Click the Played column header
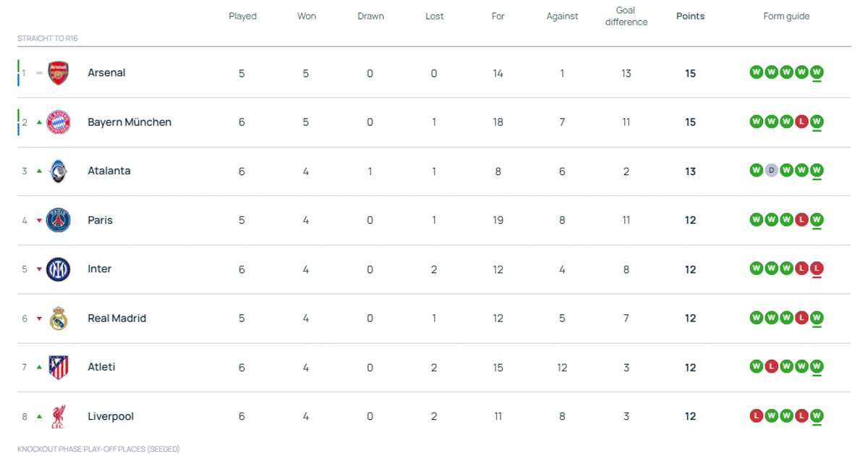 click(x=242, y=16)
